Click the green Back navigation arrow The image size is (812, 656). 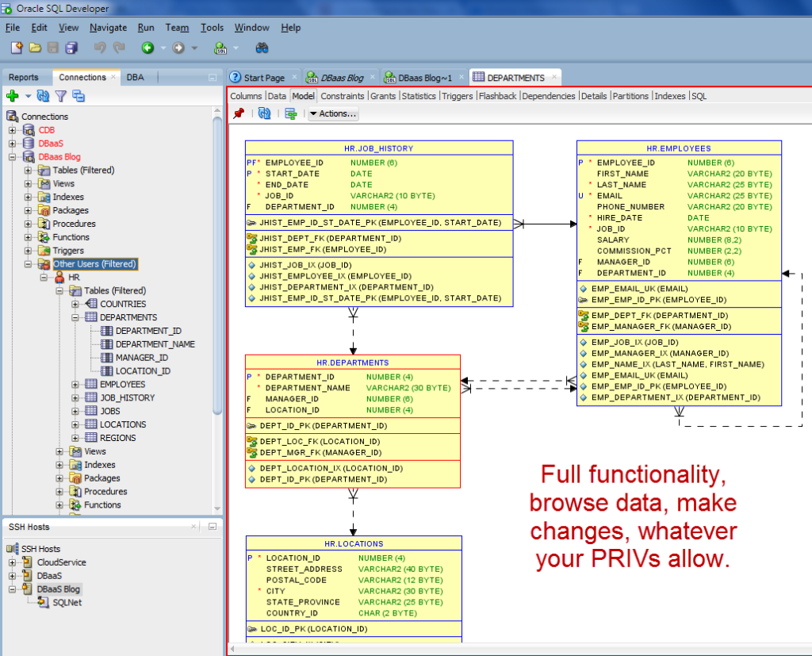tap(147, 48)
